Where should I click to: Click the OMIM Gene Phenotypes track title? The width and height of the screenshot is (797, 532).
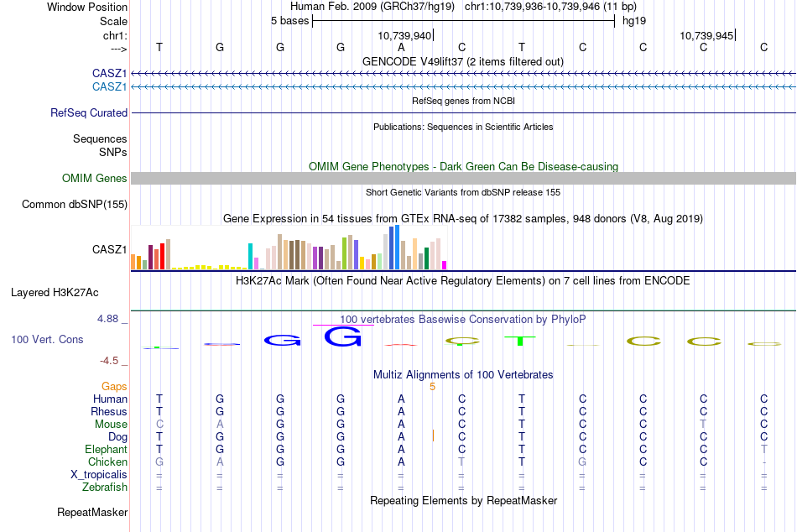pos(463,166)
